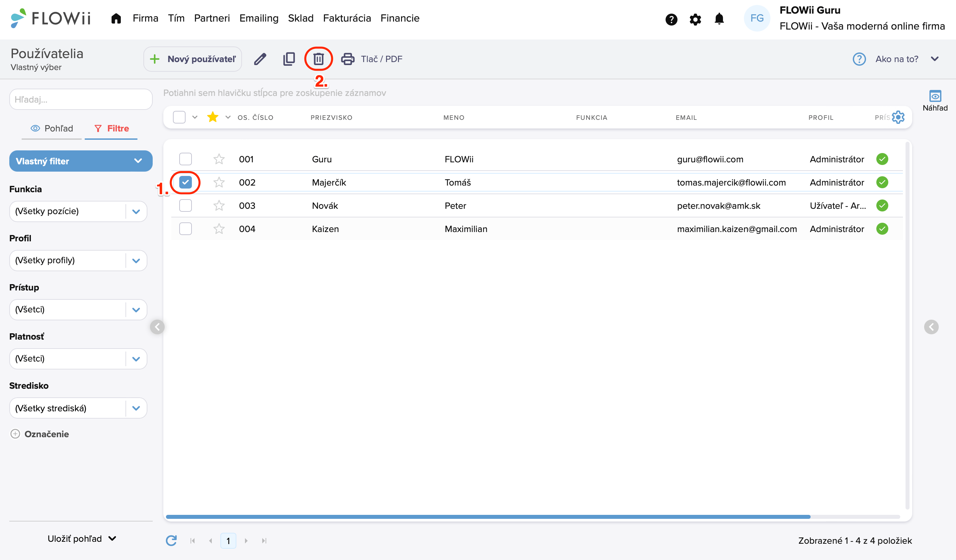Sort by the EMAIL column header

686,118
